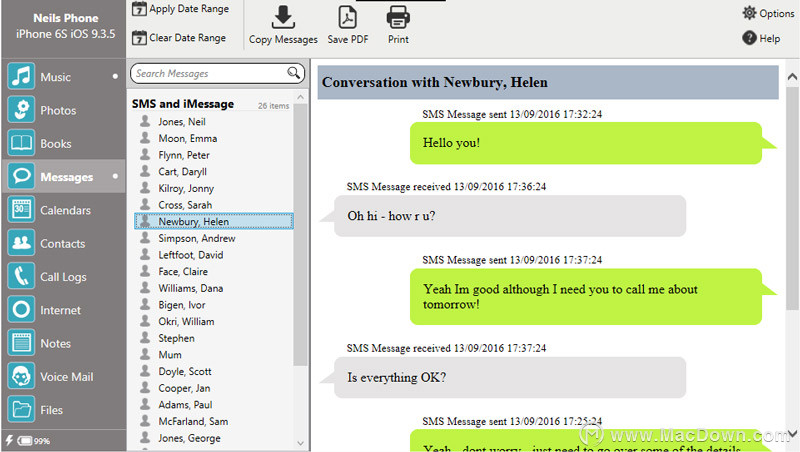800x452 pixels.
Task: Select the conversation with Okri, William
Action: (214, 321)
